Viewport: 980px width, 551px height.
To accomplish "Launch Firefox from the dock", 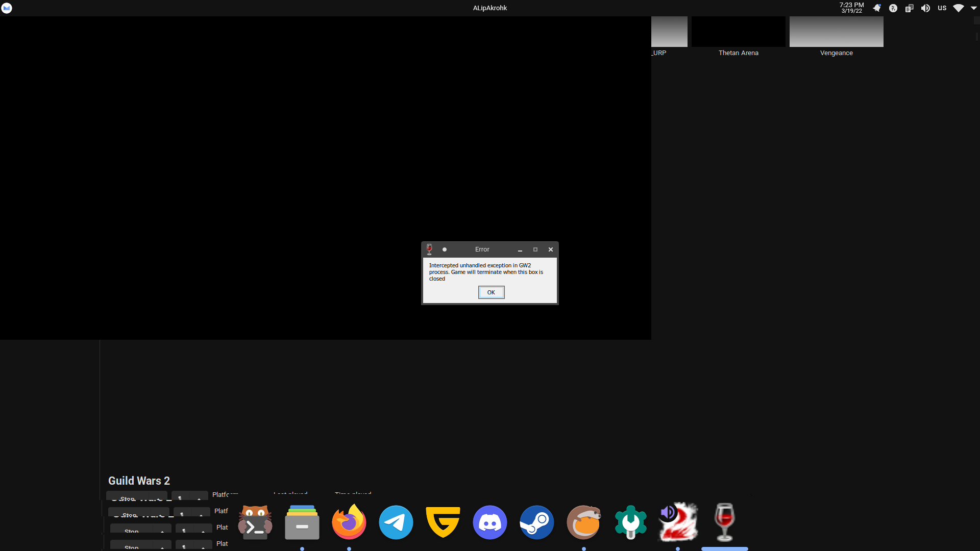I will pos(349,522).
